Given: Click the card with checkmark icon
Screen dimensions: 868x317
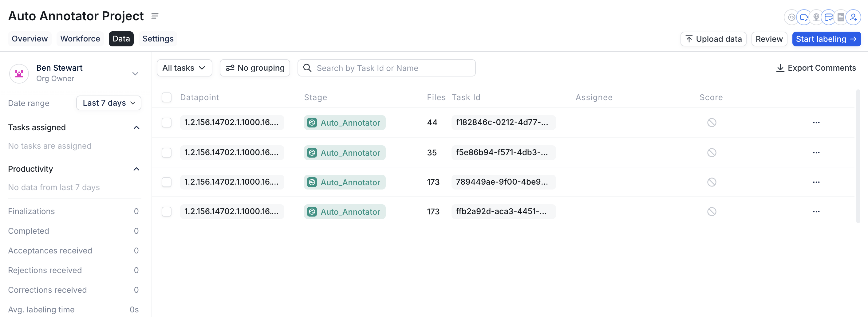Looking at the screenshot, I should point(829,17).
